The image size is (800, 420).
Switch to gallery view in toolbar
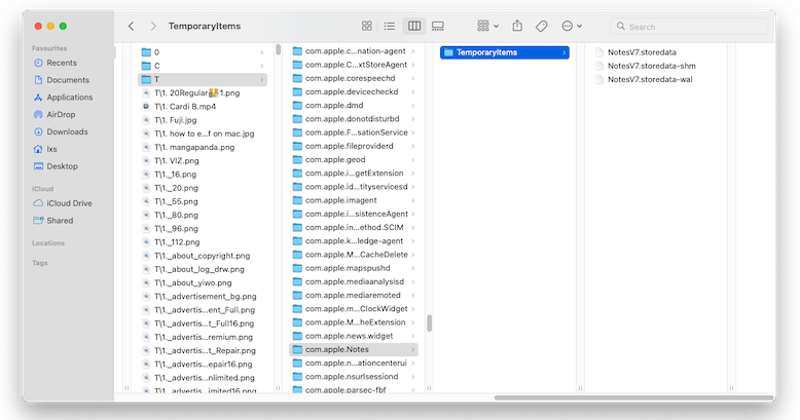click(x=438, y=26)
